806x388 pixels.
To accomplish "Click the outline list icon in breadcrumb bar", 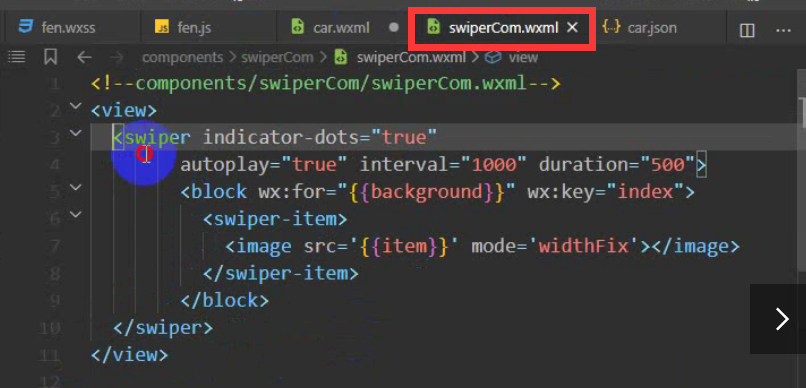I will tap(17, 57).
